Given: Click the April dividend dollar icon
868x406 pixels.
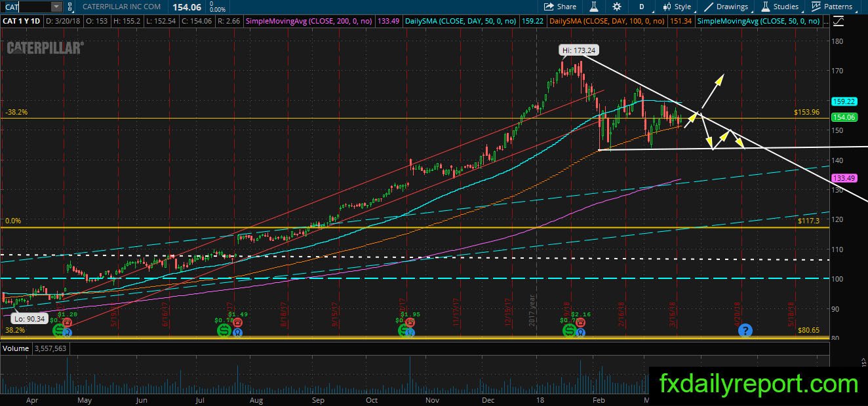Looking at the screenshot, I should (59, 331).
